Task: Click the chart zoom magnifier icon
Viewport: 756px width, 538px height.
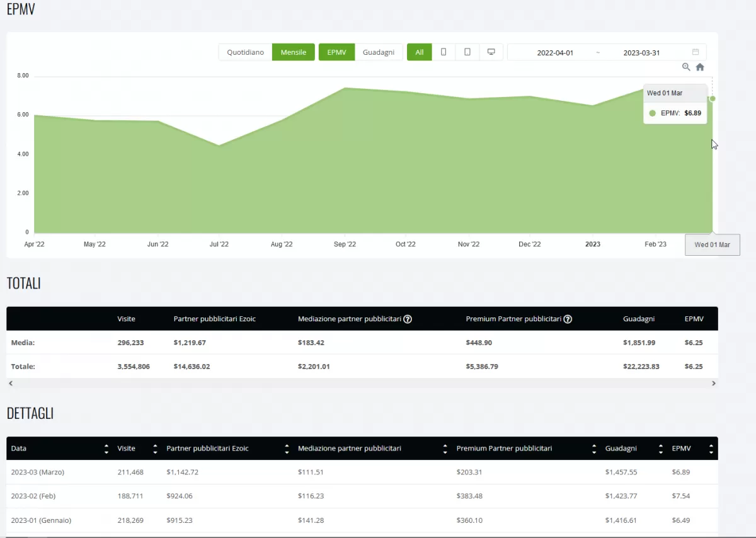Action: [x=687, y=67]
